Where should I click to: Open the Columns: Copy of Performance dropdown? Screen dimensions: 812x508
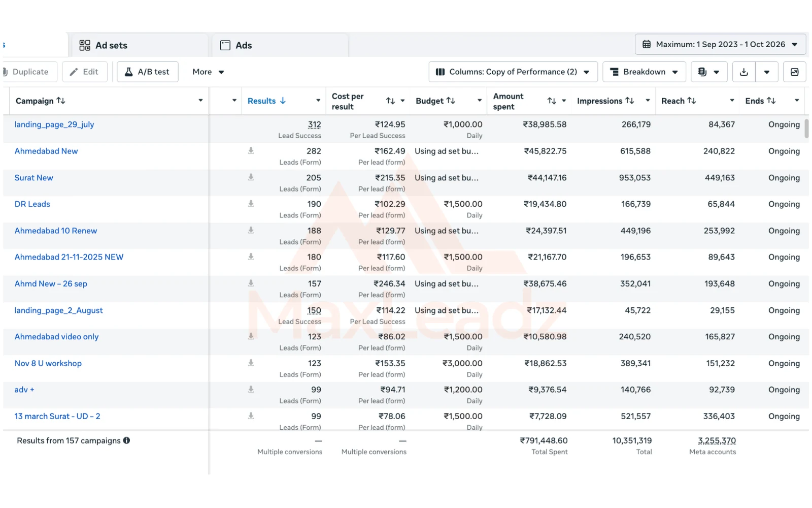coord(513,72)
